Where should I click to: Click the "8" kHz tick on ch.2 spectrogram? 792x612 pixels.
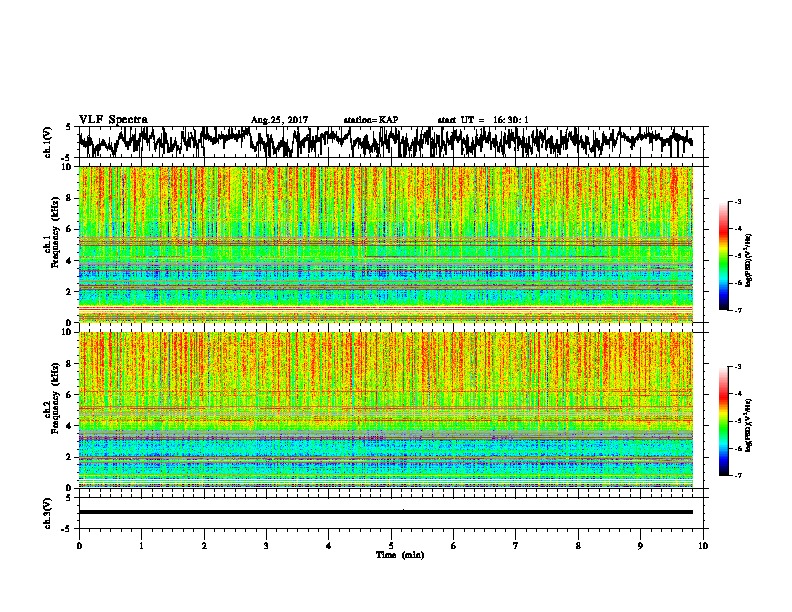coord(69,364)
